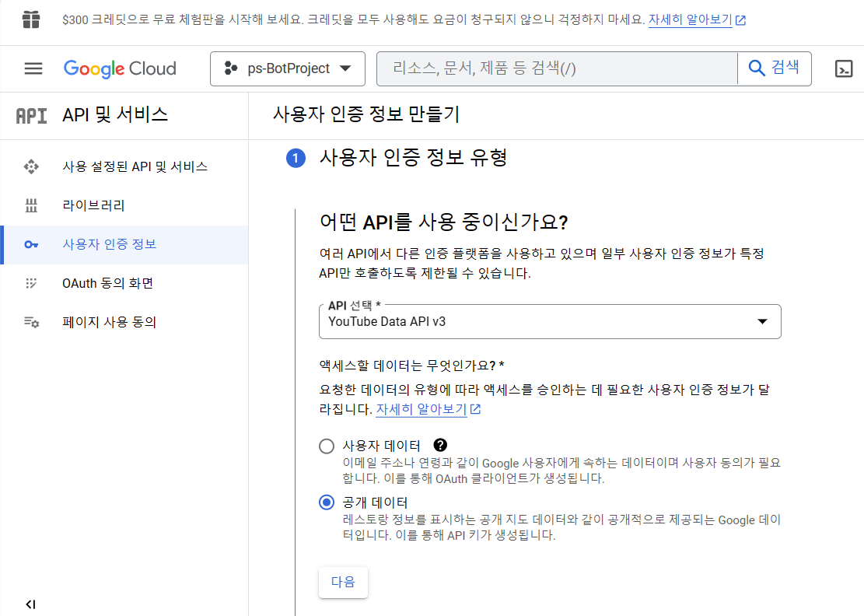The width and height of the screenshot is (864, 616).
Task: Click the project selector dots icon
Action: [x=231, y=68]
